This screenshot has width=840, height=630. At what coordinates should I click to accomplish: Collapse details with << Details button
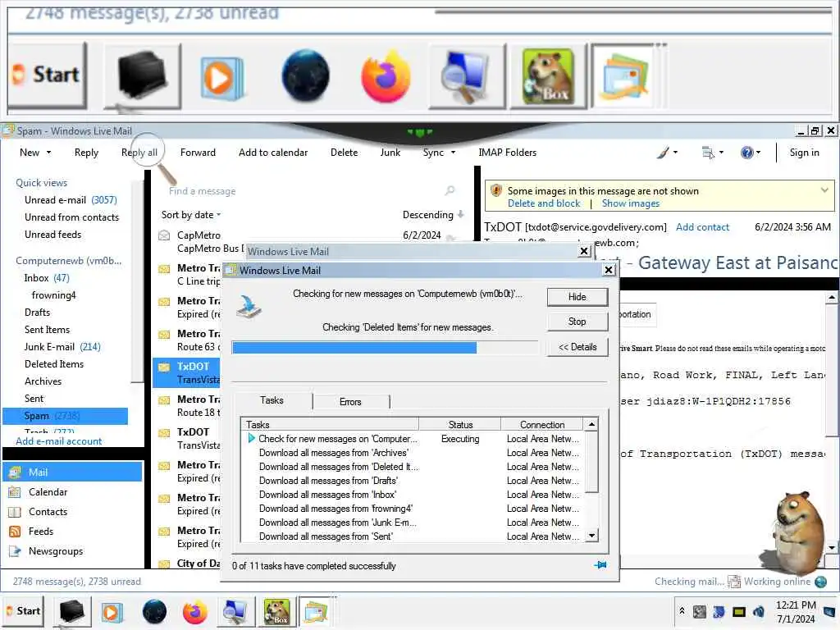click(577, 347)
